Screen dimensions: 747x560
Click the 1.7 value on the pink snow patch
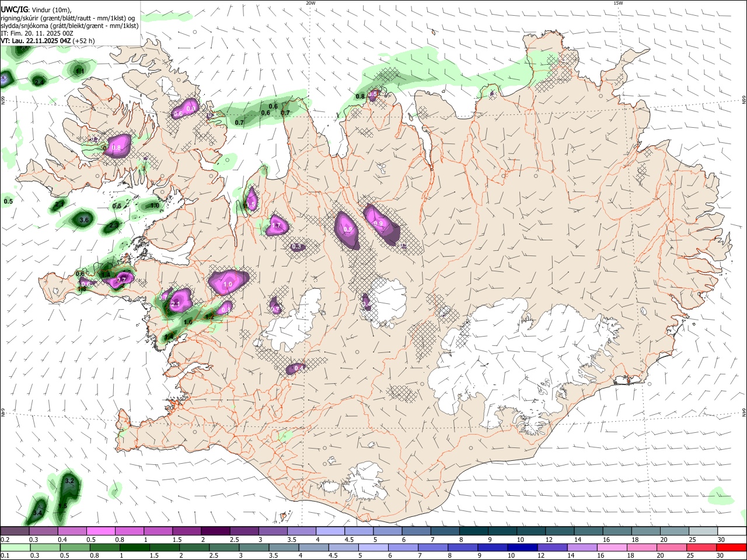tap(276, 225)
